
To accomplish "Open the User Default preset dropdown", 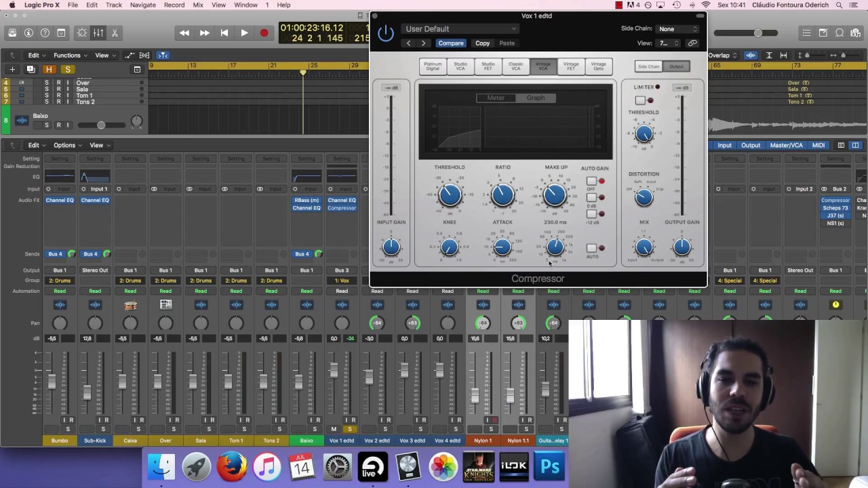I will click(x=460, y=29).
